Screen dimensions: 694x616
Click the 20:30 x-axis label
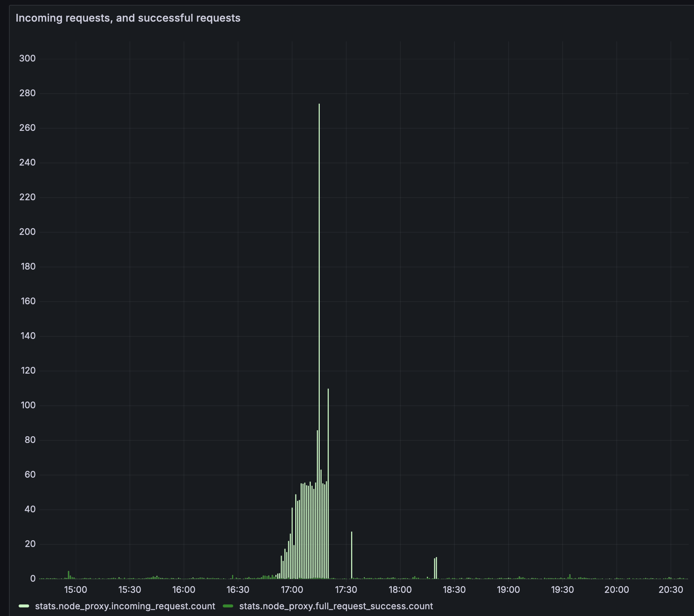point(670,590)
